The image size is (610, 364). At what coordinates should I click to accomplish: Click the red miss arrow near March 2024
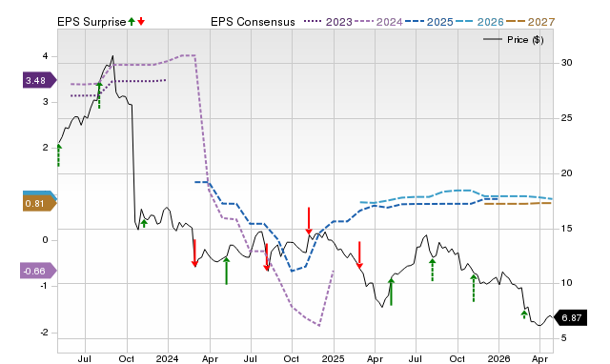(194, 253)
